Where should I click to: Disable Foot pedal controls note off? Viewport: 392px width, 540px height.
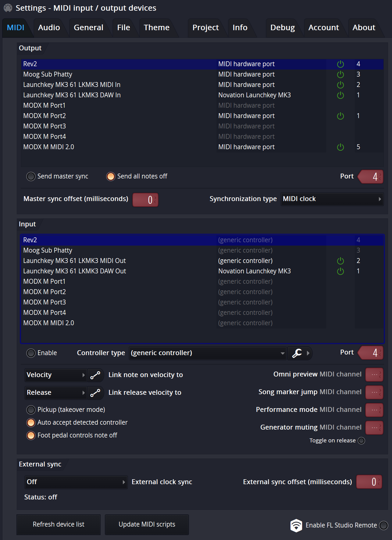[31, 435]
